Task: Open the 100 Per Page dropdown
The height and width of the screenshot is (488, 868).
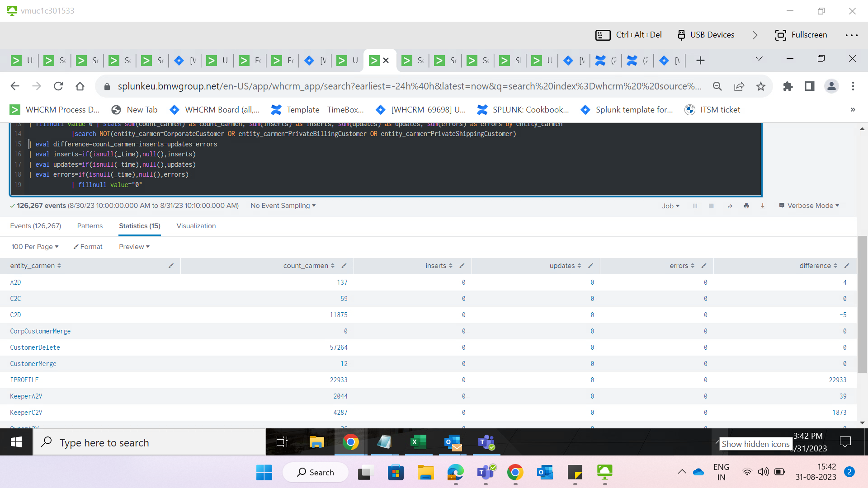Action: (35, 247)
